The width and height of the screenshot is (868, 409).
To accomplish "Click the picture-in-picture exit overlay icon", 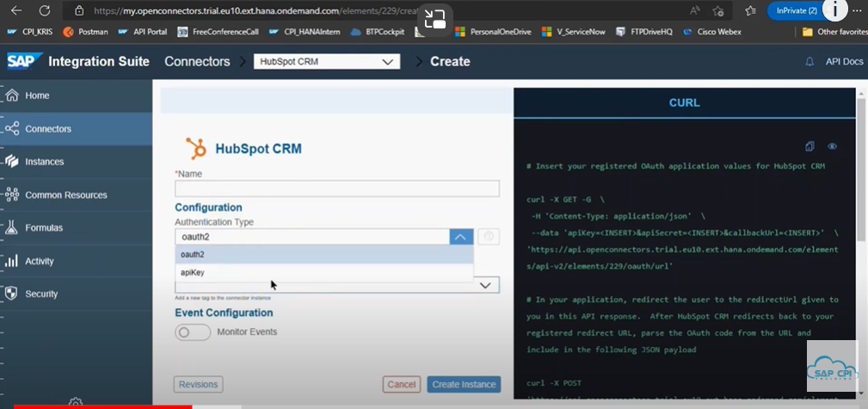I will tap(435, 20).
